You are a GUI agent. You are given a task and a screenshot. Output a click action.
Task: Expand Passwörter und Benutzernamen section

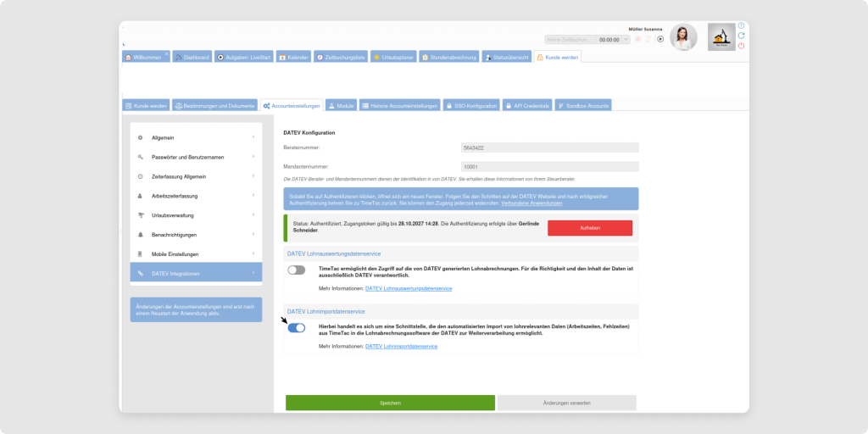tap(196, 157)
